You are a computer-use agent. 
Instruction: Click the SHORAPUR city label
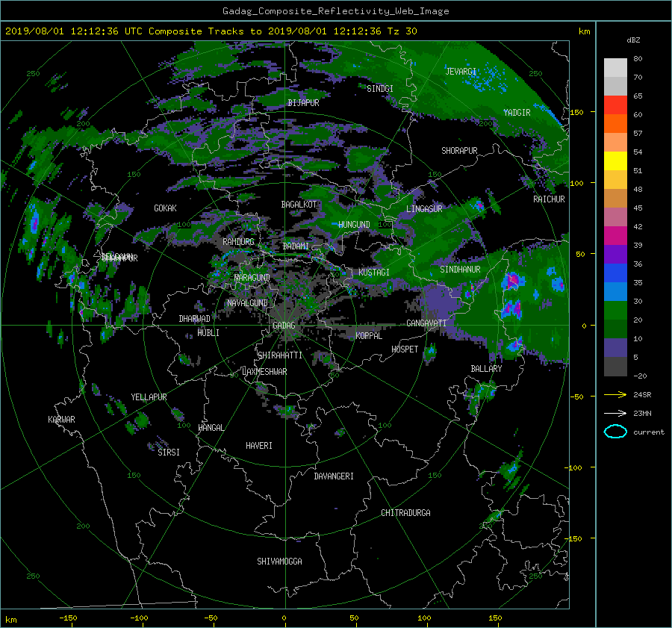click(x=459, y=151)
